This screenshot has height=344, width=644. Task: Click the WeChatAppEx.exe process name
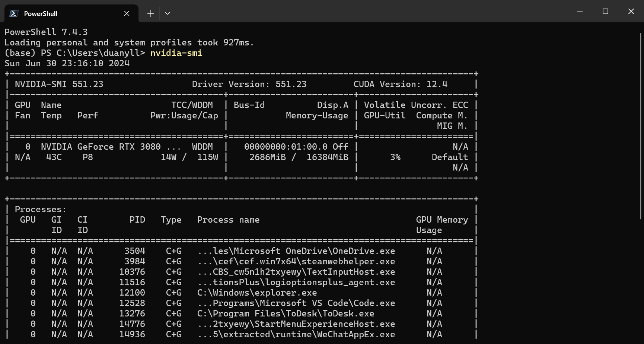pos(296,334)
